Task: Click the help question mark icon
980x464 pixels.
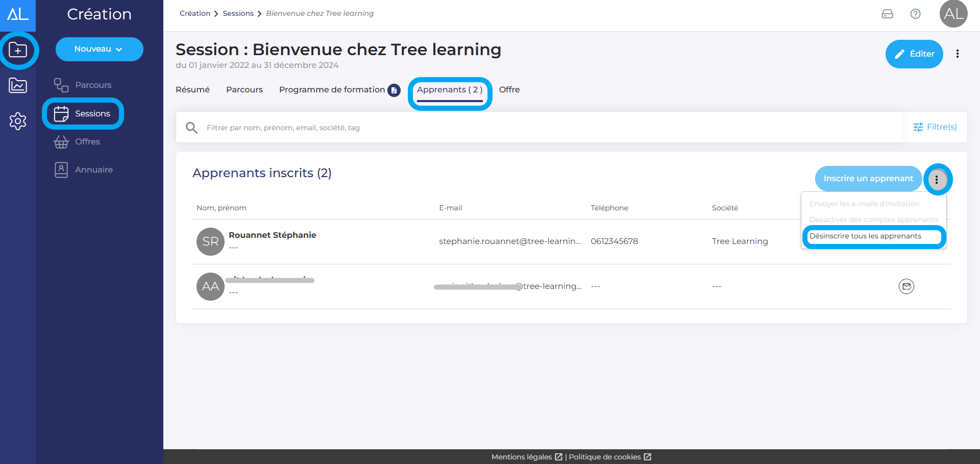Action: point(915,14)
